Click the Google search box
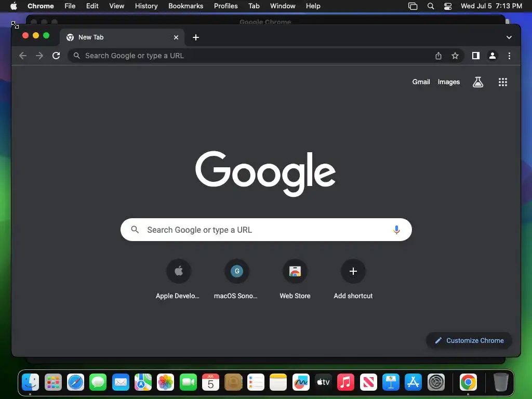 point(266,230)
